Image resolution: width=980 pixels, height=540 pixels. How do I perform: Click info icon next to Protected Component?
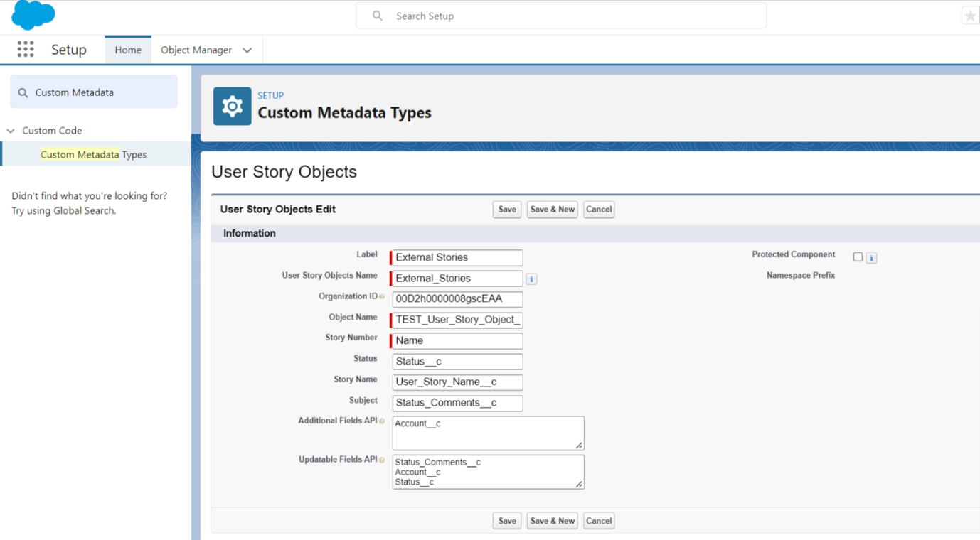(871, 258)
